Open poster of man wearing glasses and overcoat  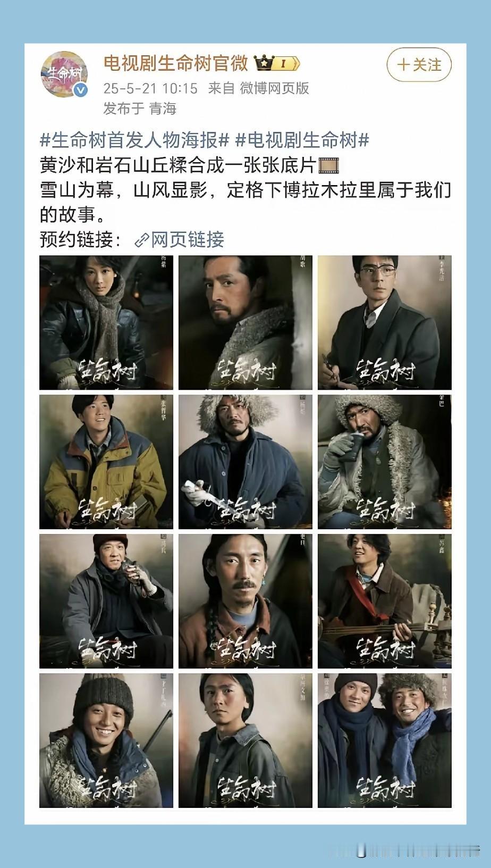coord(385,322)
